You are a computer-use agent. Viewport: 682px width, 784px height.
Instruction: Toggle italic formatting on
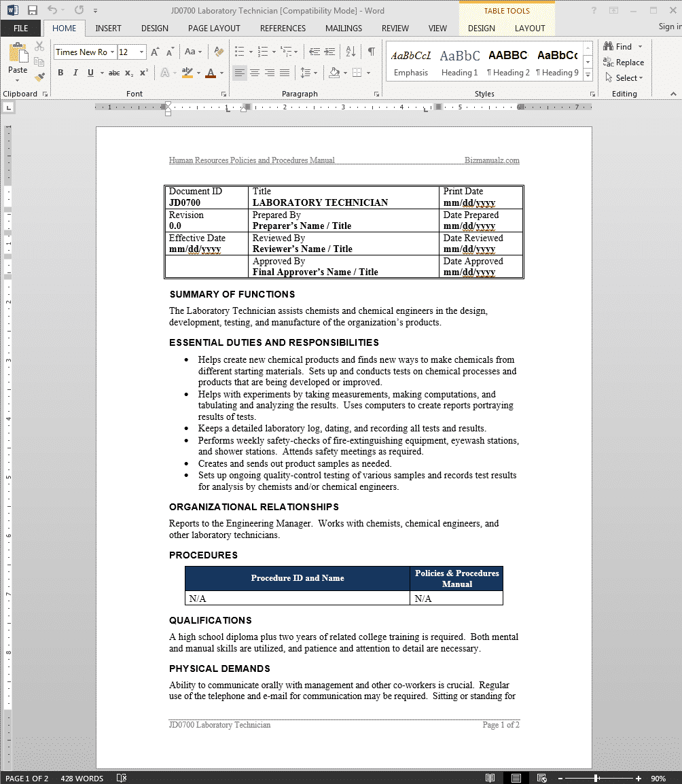click(75, 72)
